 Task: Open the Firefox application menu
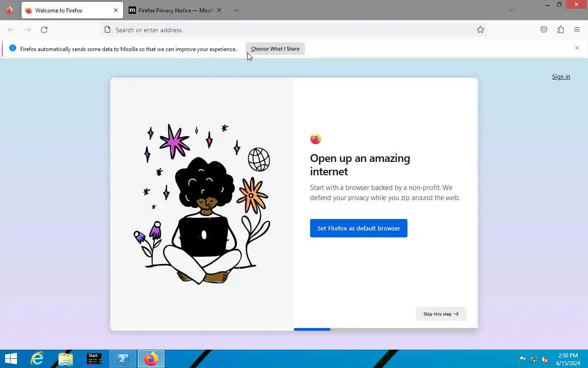[577, 30]
